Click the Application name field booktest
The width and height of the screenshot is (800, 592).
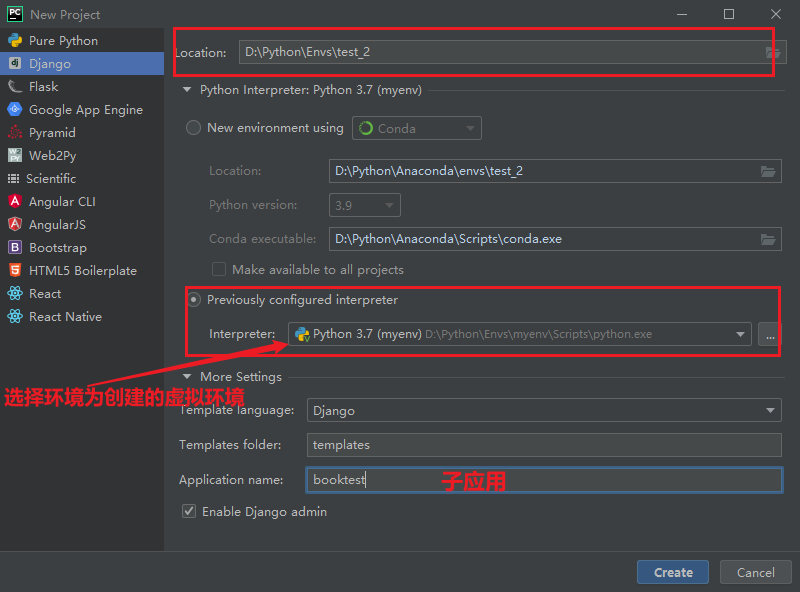click(x=544, y=480)
